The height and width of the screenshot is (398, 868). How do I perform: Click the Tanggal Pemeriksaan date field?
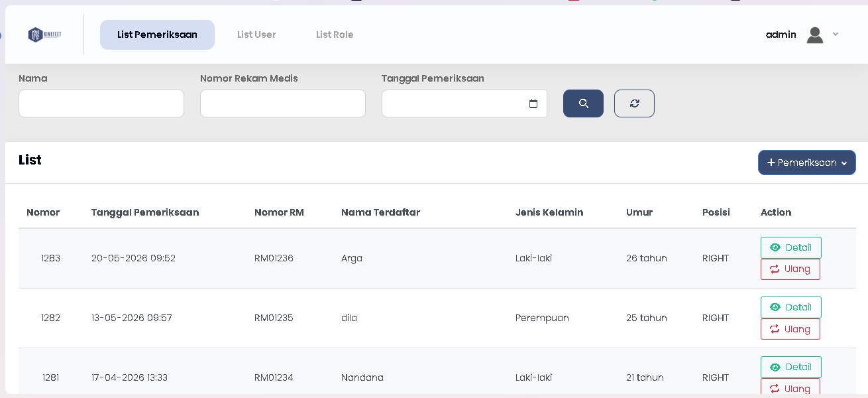[x=464, y=103]
